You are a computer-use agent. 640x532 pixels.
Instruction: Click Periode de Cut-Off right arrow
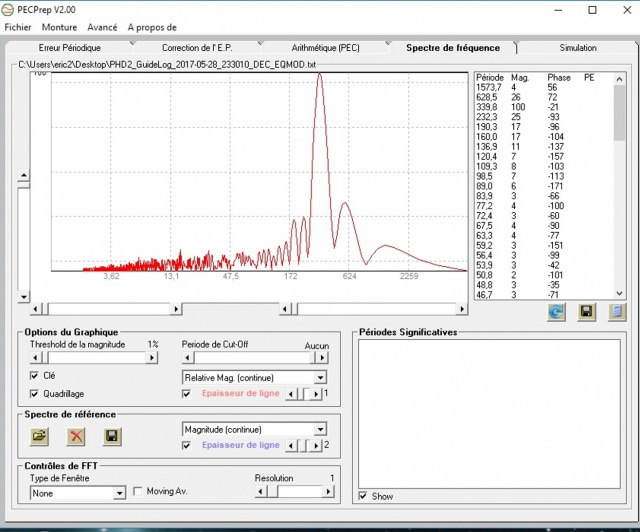pyautogui.click(x=322, y=358)
